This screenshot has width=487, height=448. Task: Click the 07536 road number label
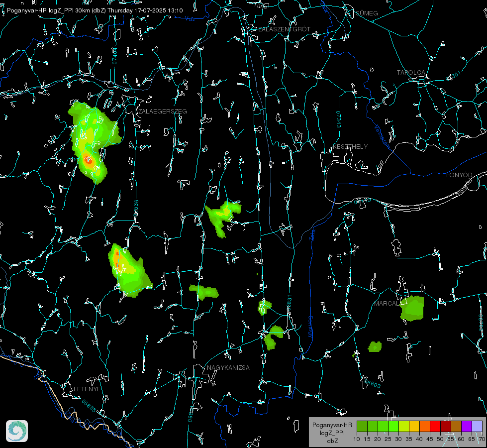coord(136,208)
